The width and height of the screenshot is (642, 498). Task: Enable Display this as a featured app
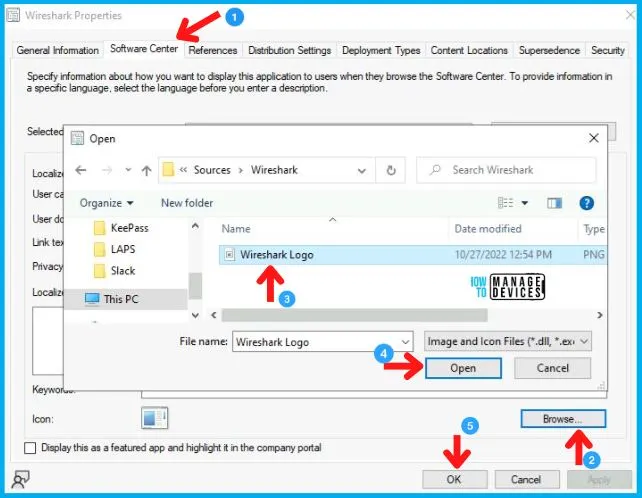(x=30, y=448)
